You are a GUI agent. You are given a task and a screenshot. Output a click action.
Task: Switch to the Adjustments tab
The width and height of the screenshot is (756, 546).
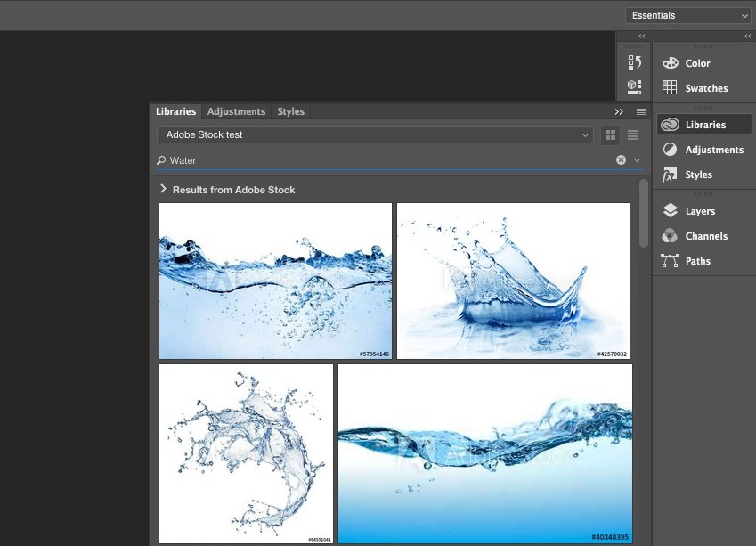[x=236, y=111]
